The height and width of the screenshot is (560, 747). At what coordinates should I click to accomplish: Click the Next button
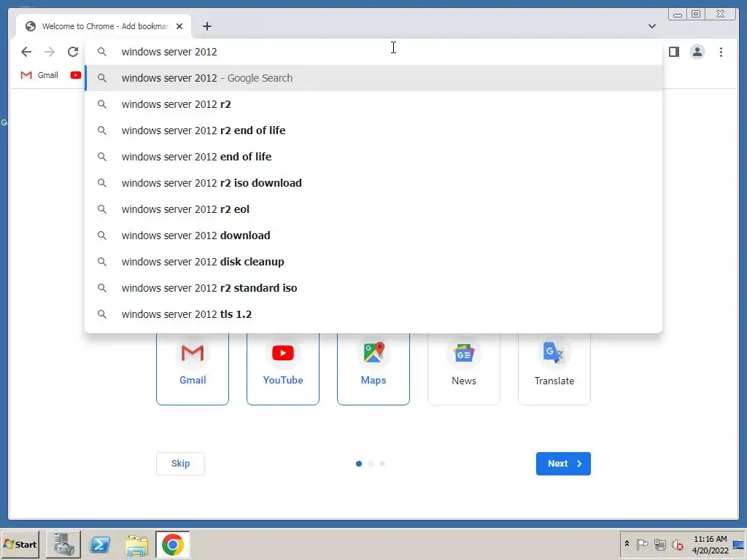[563, 464]
